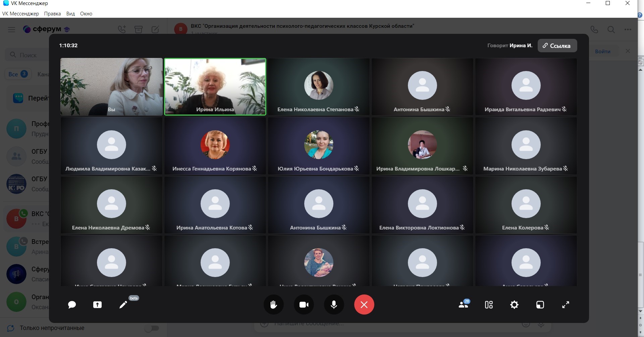Click the 1:10:32 call timer

point(68,46)
